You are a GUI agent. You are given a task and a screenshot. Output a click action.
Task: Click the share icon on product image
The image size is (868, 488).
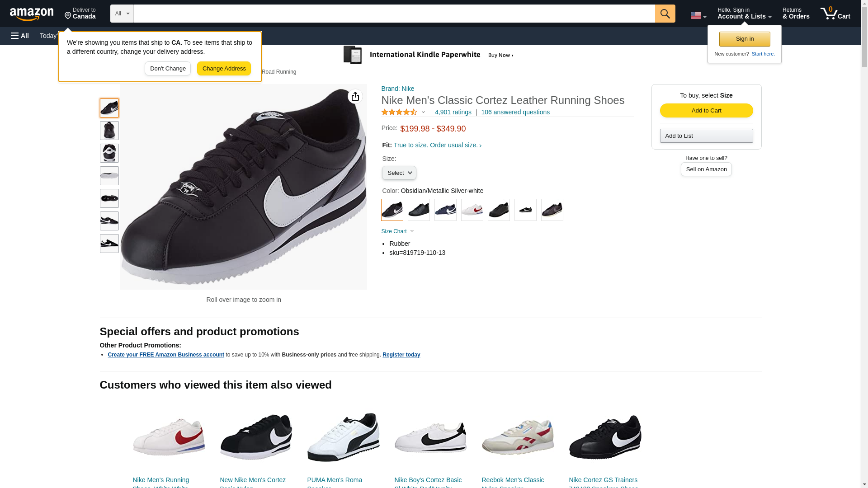(x=355, y=96)
